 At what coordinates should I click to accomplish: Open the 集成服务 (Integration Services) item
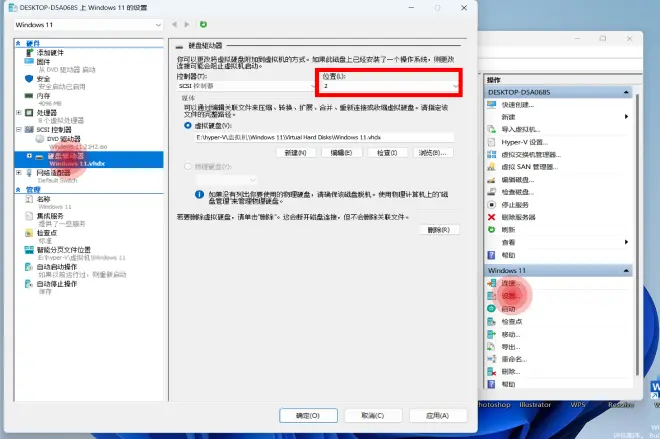pos(50,216)
